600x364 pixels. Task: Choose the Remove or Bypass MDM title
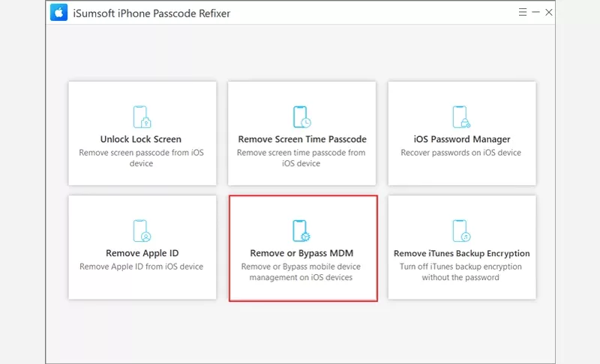[301, 253]
